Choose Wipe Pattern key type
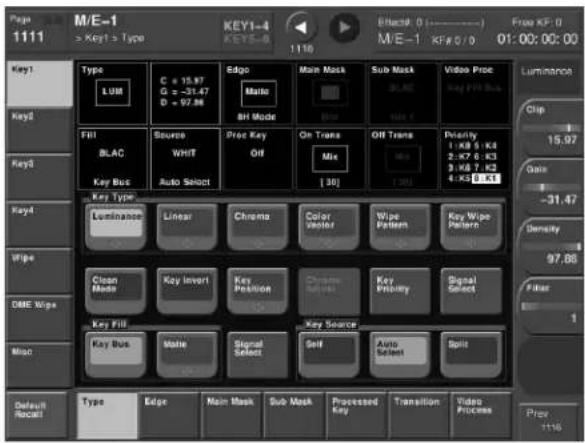 click(x=400, y=227)
